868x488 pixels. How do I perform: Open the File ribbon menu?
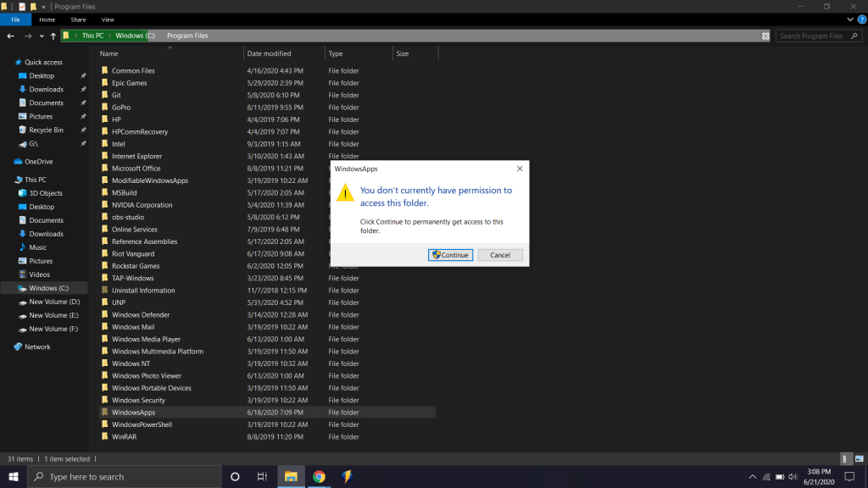[15, 19]
